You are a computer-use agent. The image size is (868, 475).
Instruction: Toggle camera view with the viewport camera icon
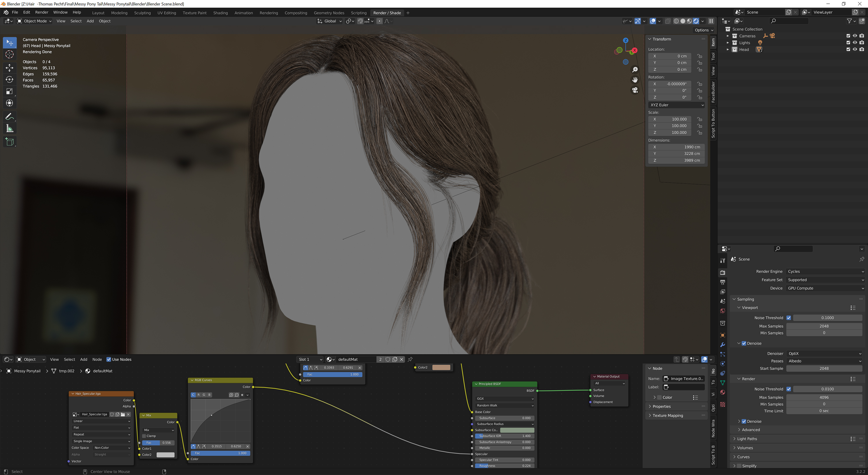click(x=635, y=90)
